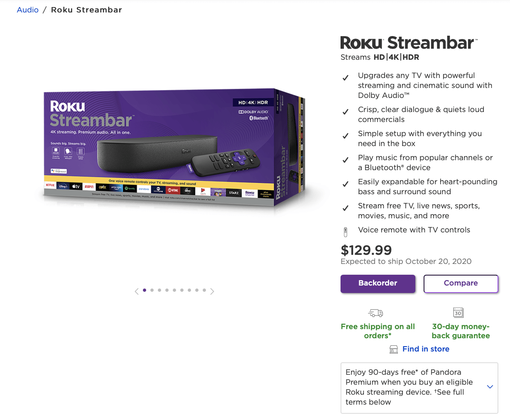The height and width of the screenshot is (420, 510).
Task: Select the active dot on the carousel slider
Action: (144, 291)
